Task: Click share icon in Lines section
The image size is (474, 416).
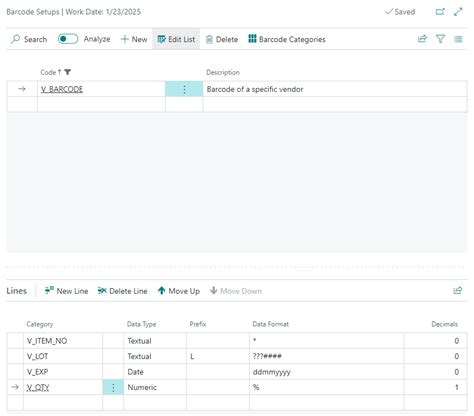Action: tap(458, 290)
